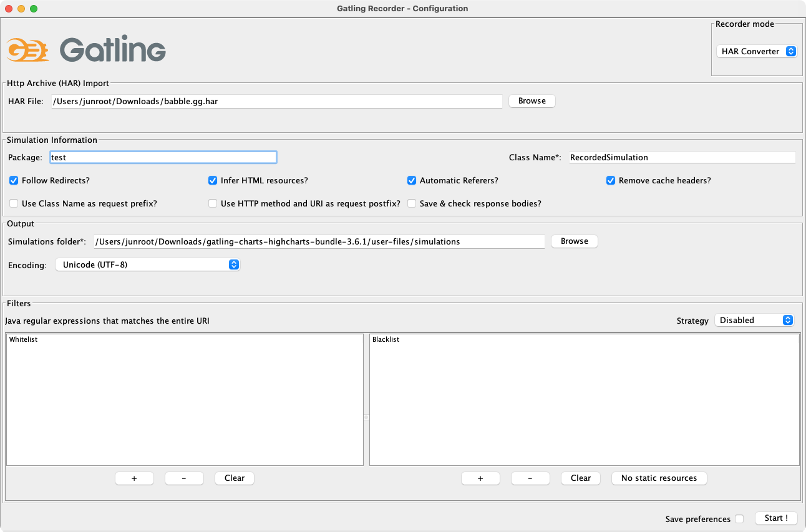Viewport: 806px width, 532px height.
Task: Clear the Blacklist
Action: point(581,478)
